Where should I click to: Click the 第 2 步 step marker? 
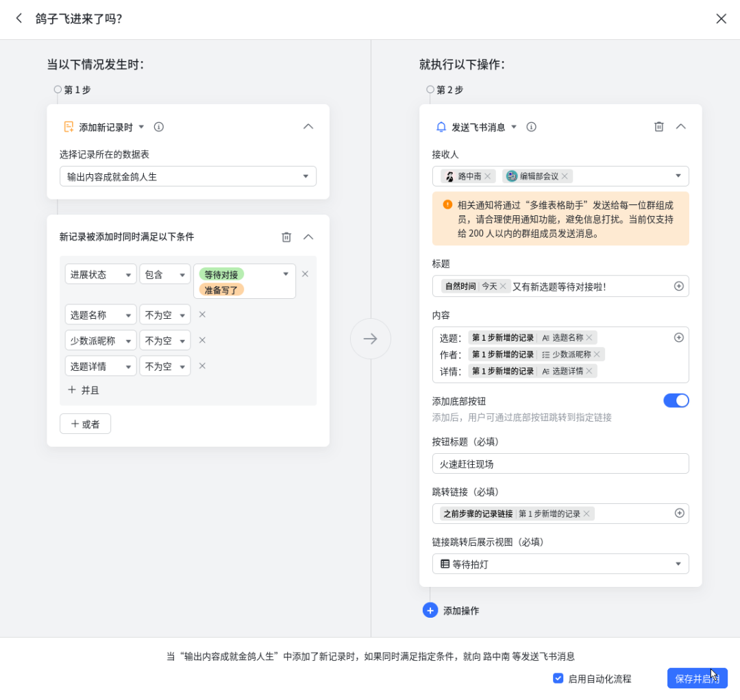pyautogui.click(x=430, y=89)
